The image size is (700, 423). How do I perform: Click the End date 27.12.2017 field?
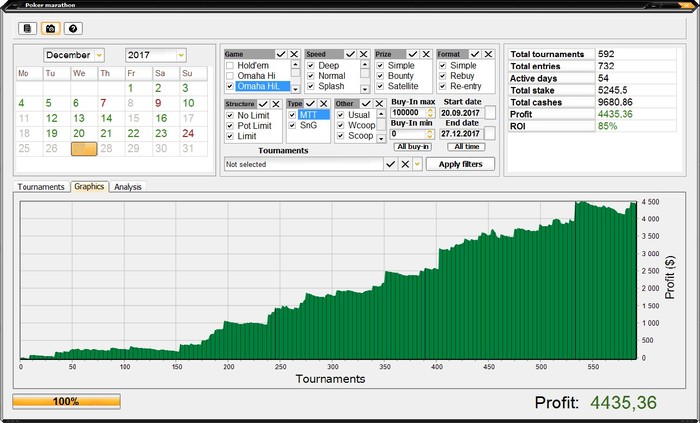pos(462,134)
